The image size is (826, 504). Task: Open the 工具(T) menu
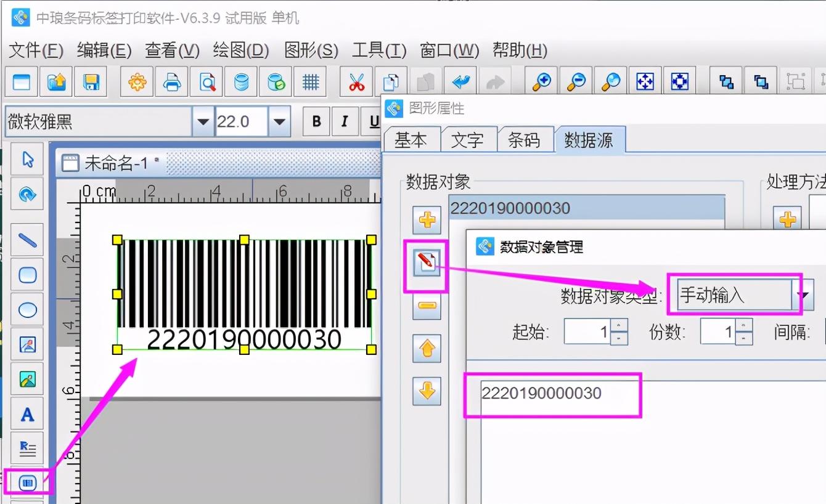tap(379, 51)
